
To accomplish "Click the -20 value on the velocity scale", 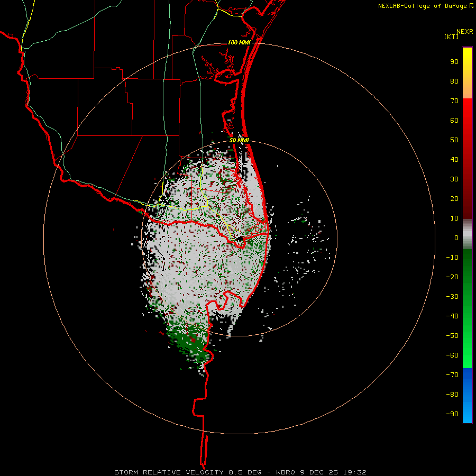I will [452, 277].
